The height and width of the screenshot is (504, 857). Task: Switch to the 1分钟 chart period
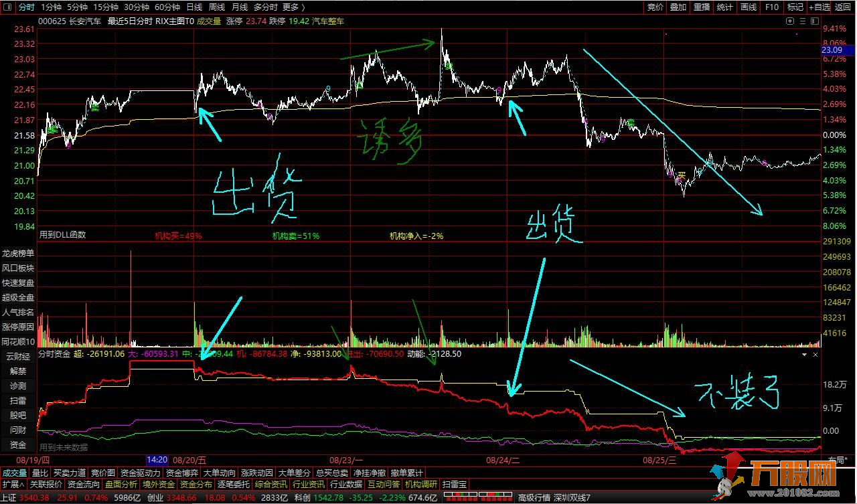[51, 7]
